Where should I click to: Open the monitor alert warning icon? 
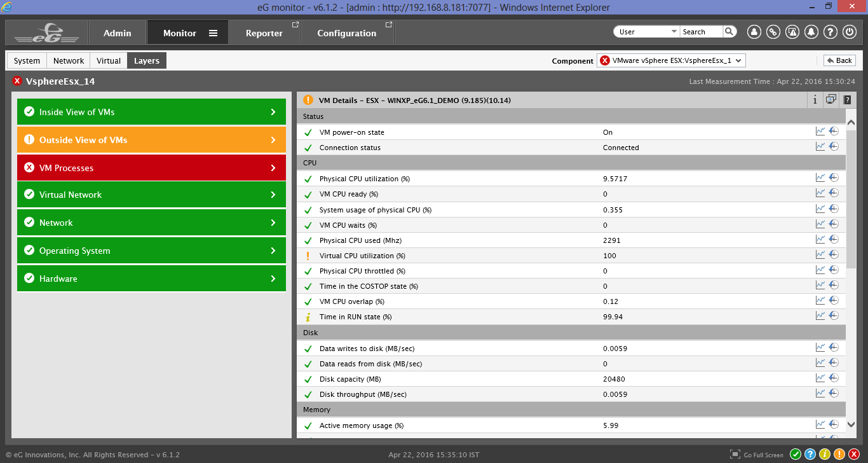792,32
